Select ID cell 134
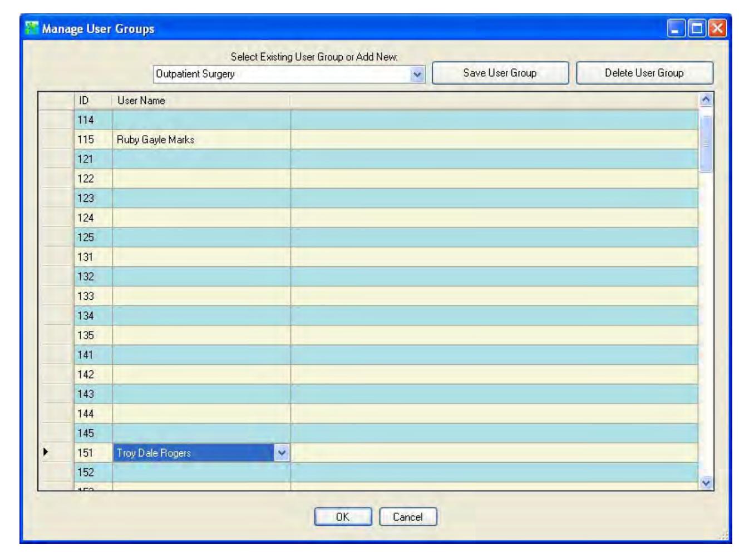This screenshot has width=749, height=560. tap(93, 316)
